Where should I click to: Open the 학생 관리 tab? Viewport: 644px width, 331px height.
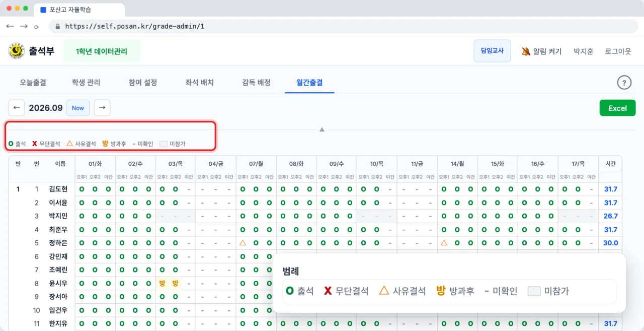tap(86, 83)
